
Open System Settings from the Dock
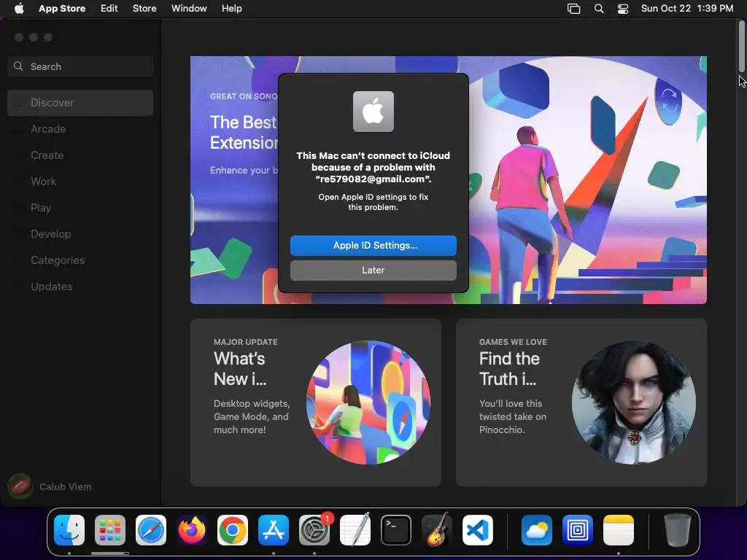tap(314, 530)
